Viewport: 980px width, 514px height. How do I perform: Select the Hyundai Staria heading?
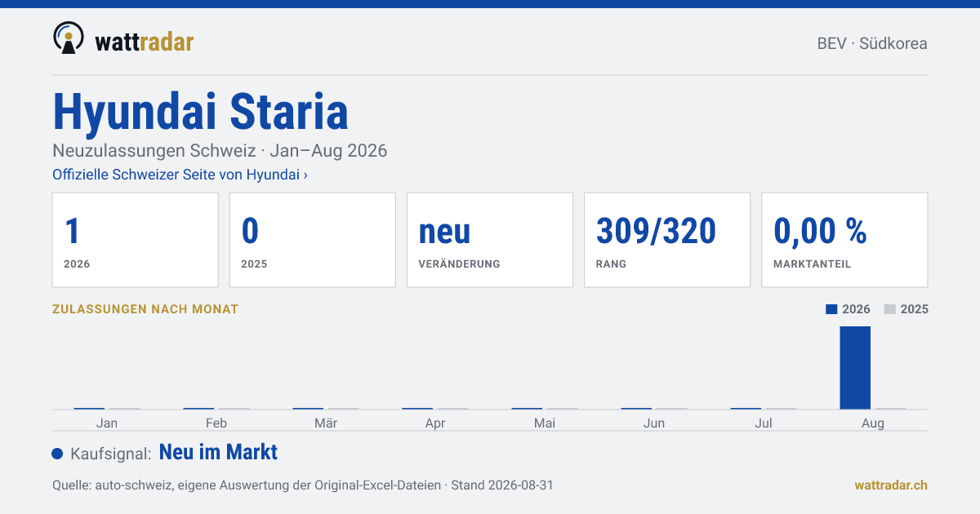(x=200, y=112)
